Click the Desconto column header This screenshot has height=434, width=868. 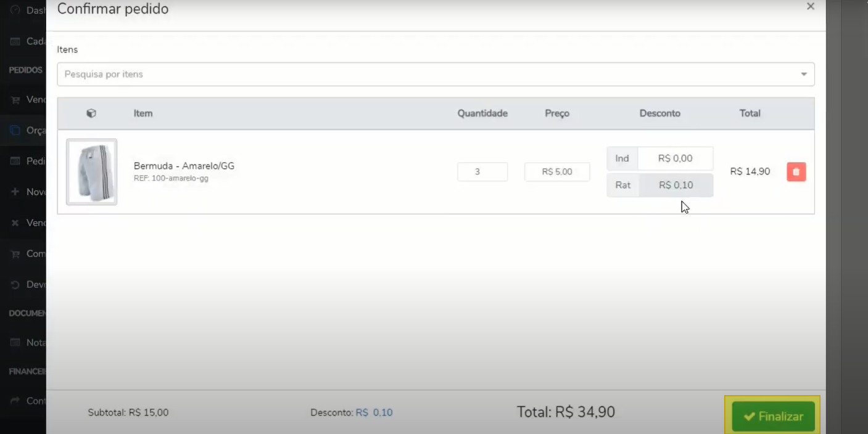coord(660,113)
